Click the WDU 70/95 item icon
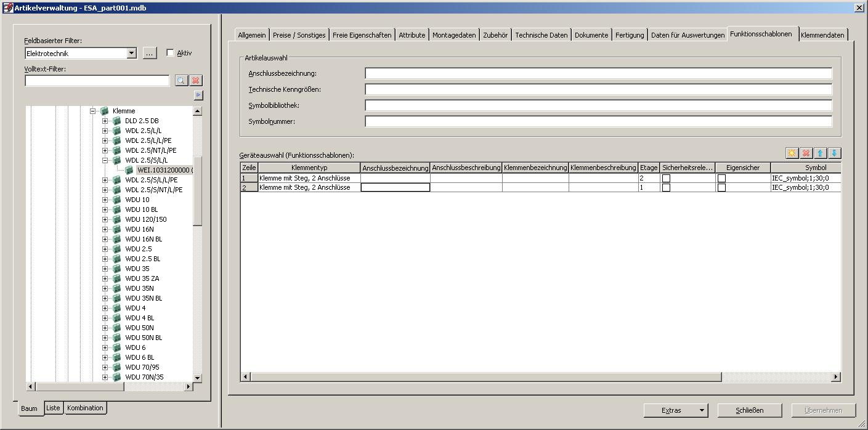 [x=117, y=367]
